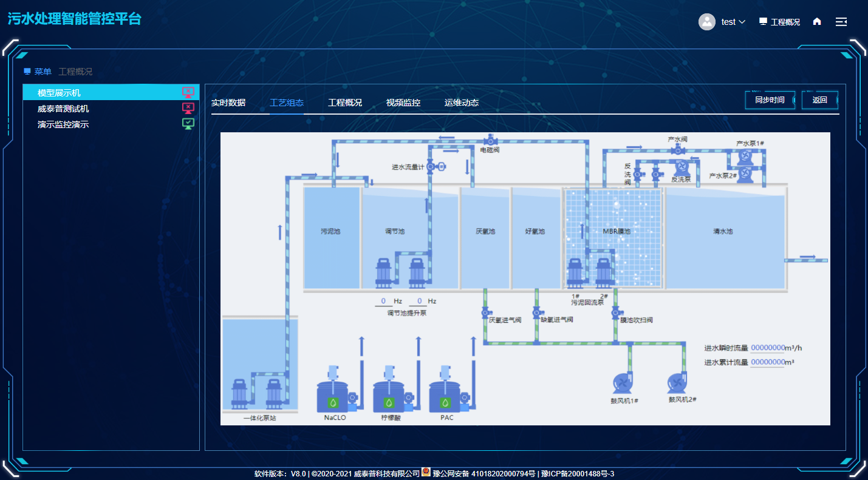
Task: Toggle the 膜池吹扫阀 valve
Action: (615, 313)
